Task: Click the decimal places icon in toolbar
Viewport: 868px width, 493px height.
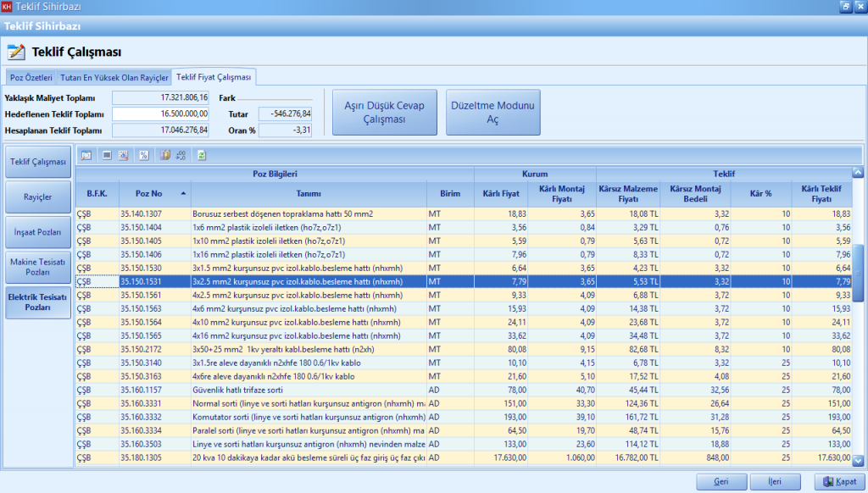Action: pyautogui.click(x=182, y=155)
